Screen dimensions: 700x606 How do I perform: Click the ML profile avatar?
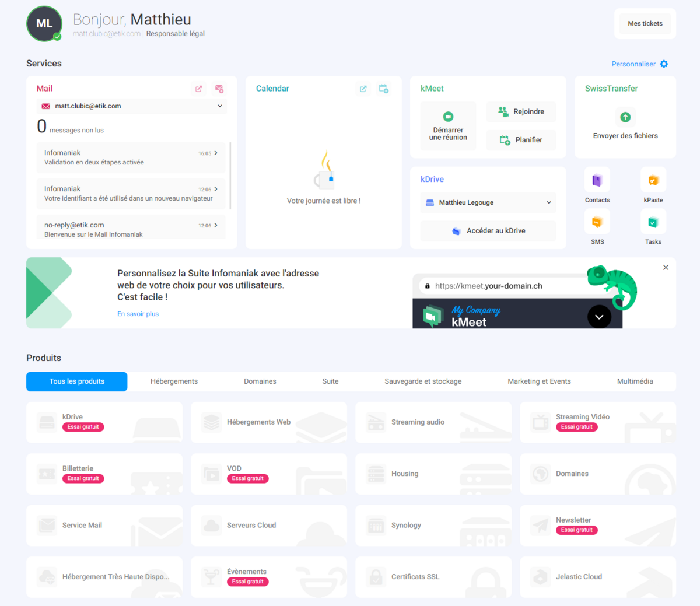point(44,24)
